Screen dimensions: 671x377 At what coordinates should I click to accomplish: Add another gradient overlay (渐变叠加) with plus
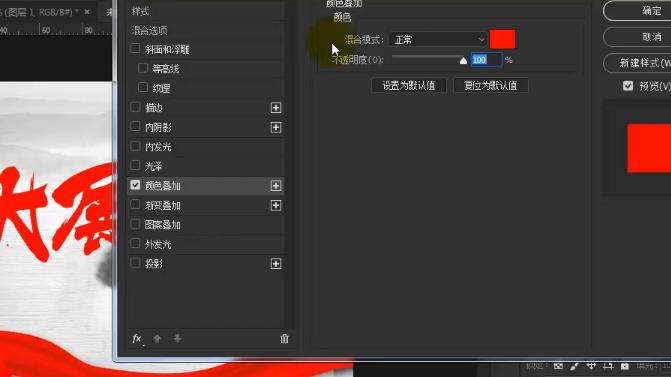[x=276, y=205]
